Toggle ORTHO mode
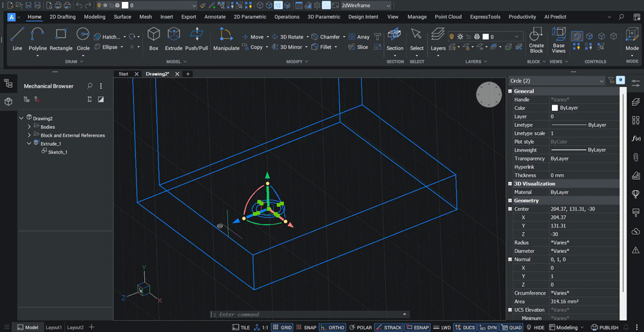Screen dimensions: 644x332 tap(332, 327)
